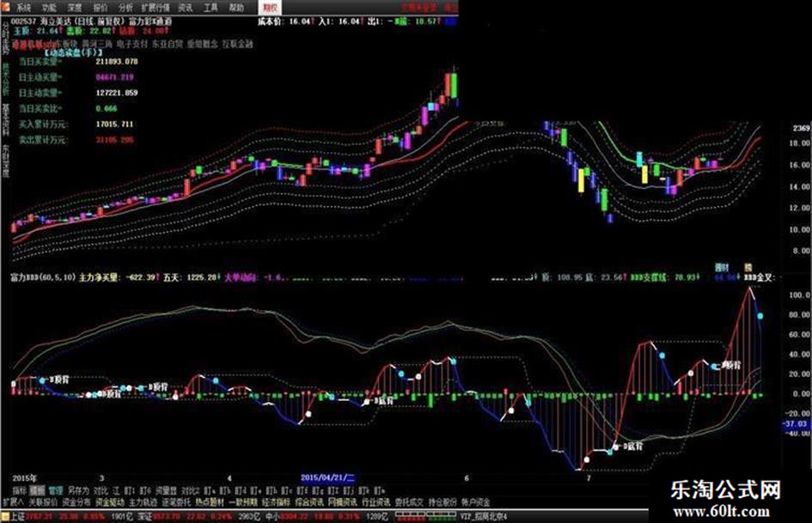The width and height of the screenshot is (812, 523).
Task: Click the 当日买卖量 value 211893.078
Action: coord(117,62)
